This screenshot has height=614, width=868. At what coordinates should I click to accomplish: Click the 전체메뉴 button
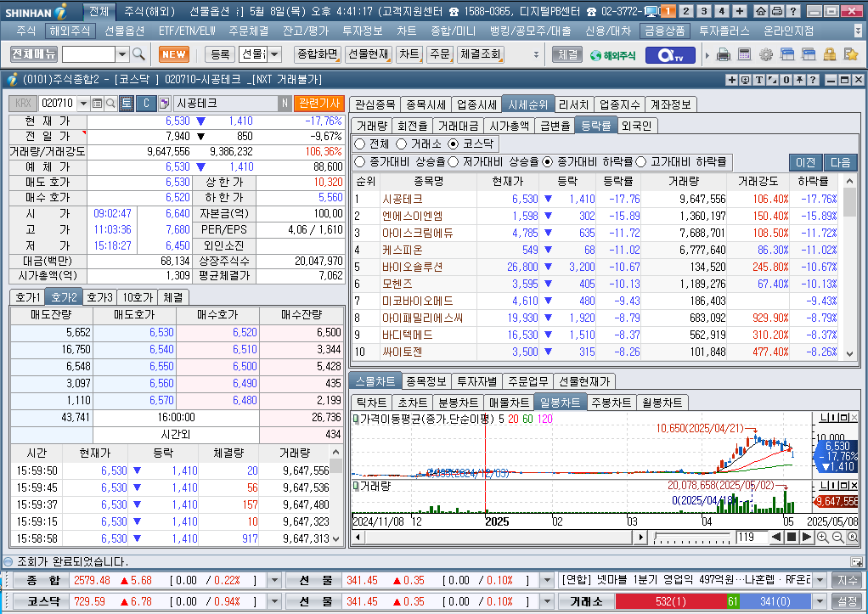[x=34, y=54]
